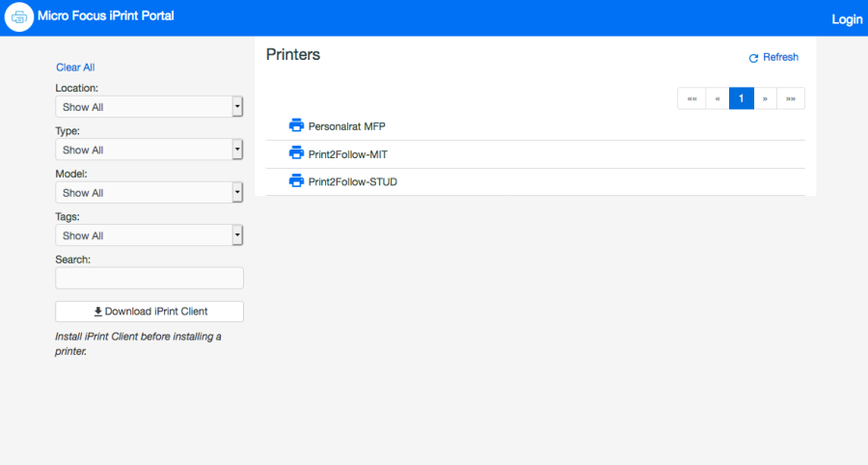Click the printer icon beside Print2Follow-STUD
The image size is (868, 465).
coord(296,180)
